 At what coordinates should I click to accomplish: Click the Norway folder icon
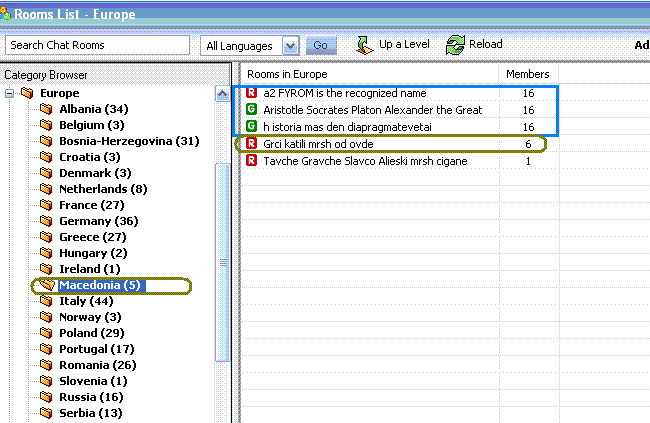pos(46,317)
